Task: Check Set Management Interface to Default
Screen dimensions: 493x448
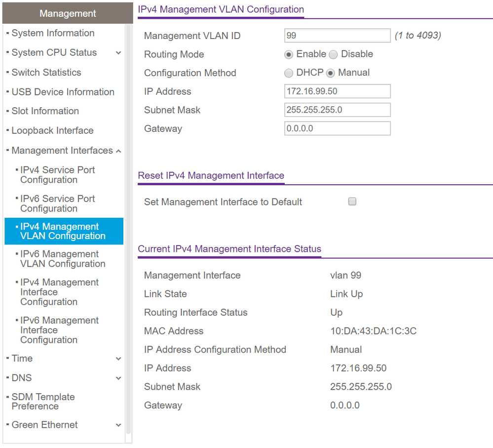Action: click(x=352, y=202)
